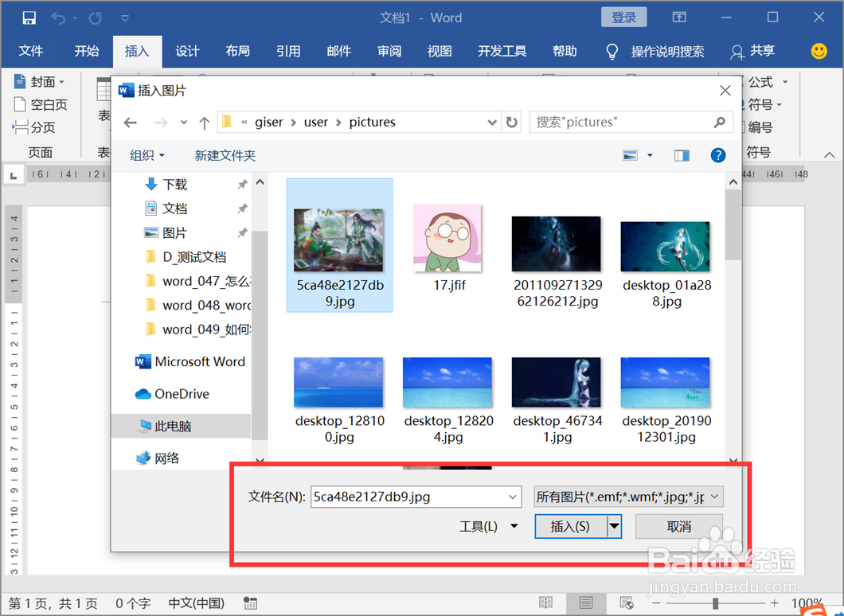Click the refresh icon beside the address bar
The width and height of the screenshot is (844, 616).
(x=511, y=122)
